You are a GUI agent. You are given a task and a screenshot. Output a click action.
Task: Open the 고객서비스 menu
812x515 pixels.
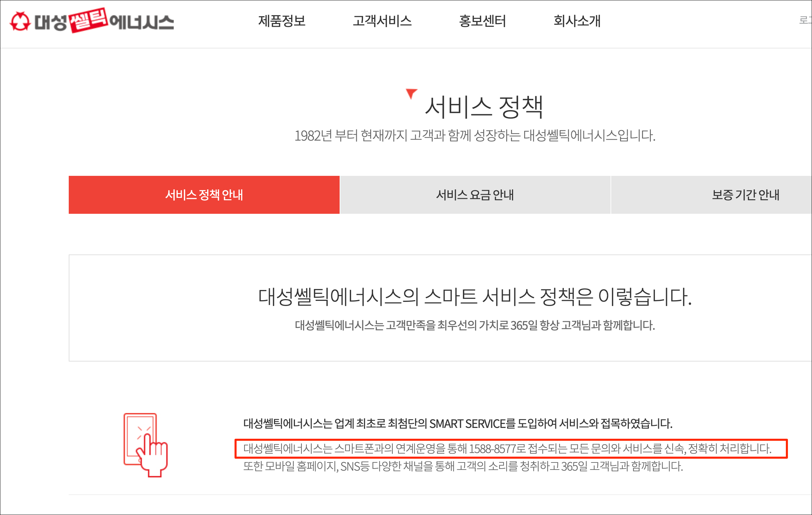382,21
